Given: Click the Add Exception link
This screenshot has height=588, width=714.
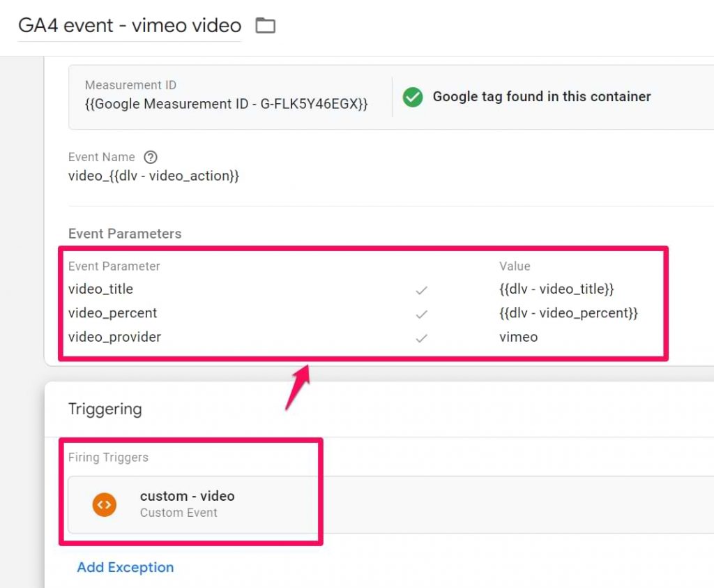Looking at the screenshot, I should 125,567.
